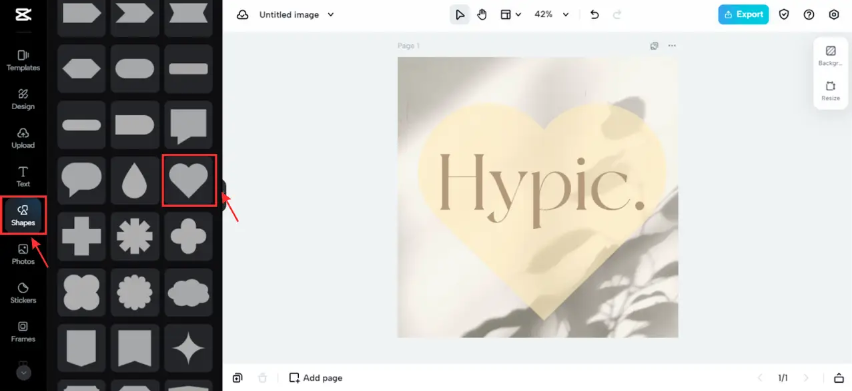
Task: Open the Stickers panel
Action: pos(23,293)
